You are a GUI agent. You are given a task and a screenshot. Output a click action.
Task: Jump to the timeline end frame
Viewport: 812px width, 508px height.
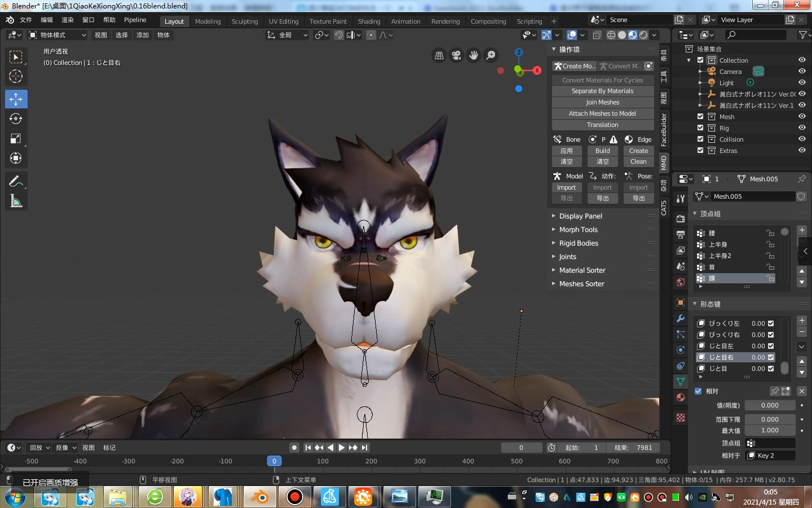[365, 448]
